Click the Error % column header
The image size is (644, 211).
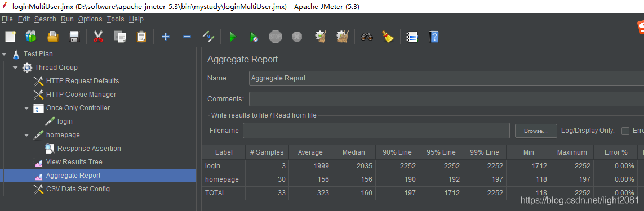coord(616,152)
